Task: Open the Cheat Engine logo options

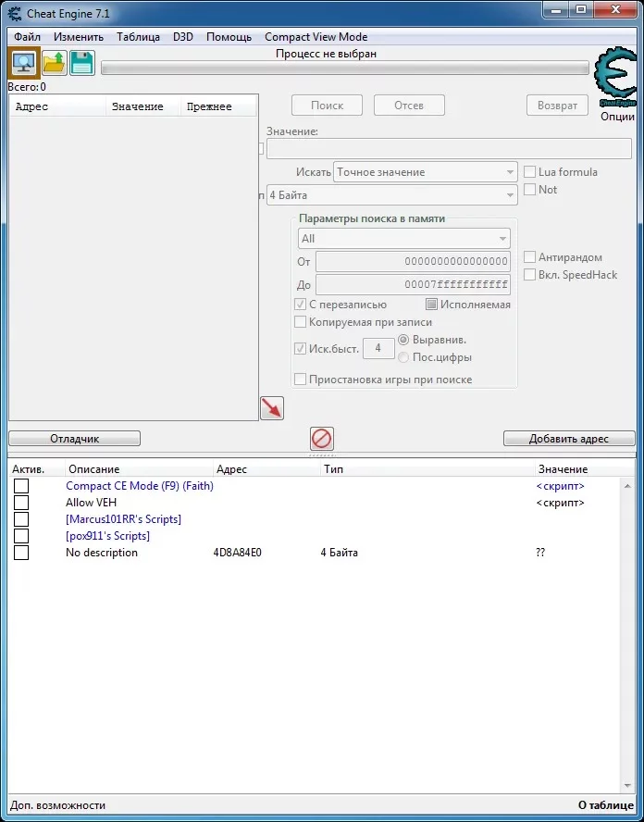Action: coord(615,77)
